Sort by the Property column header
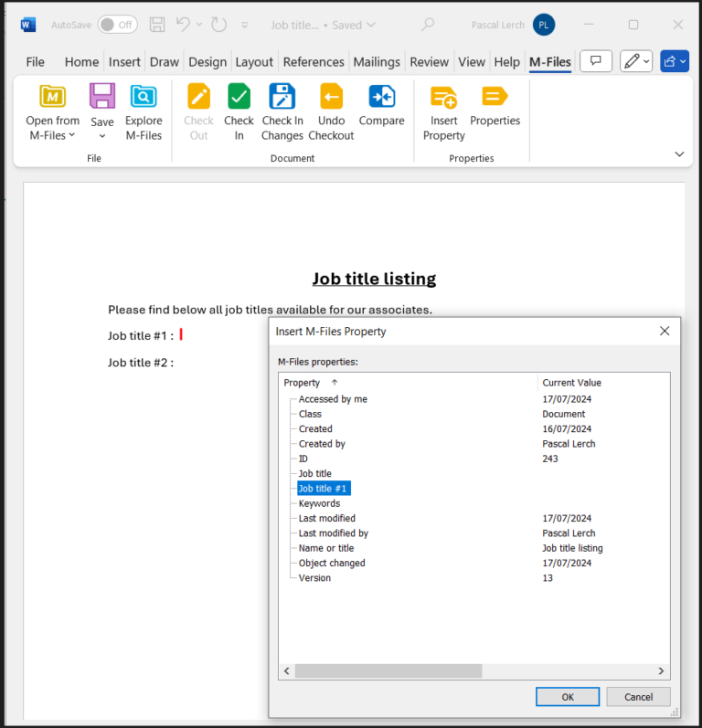The width and height of the screenshot is (702, 728). tap(303, 383)
